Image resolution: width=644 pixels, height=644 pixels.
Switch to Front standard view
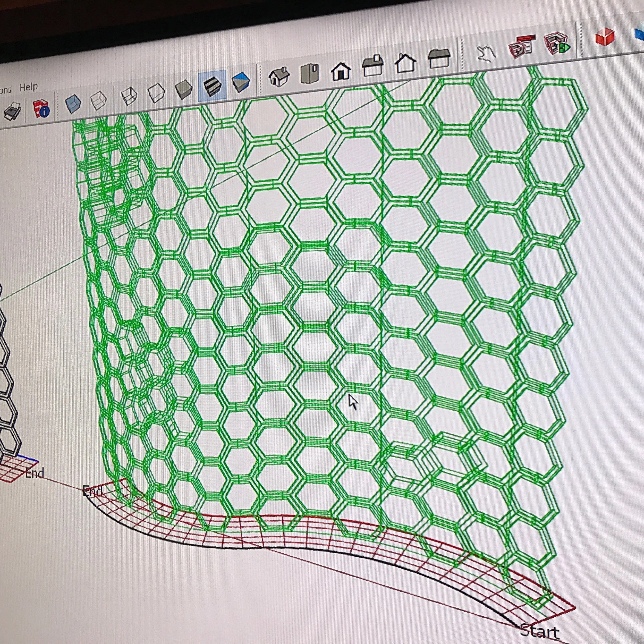[341, 71]
